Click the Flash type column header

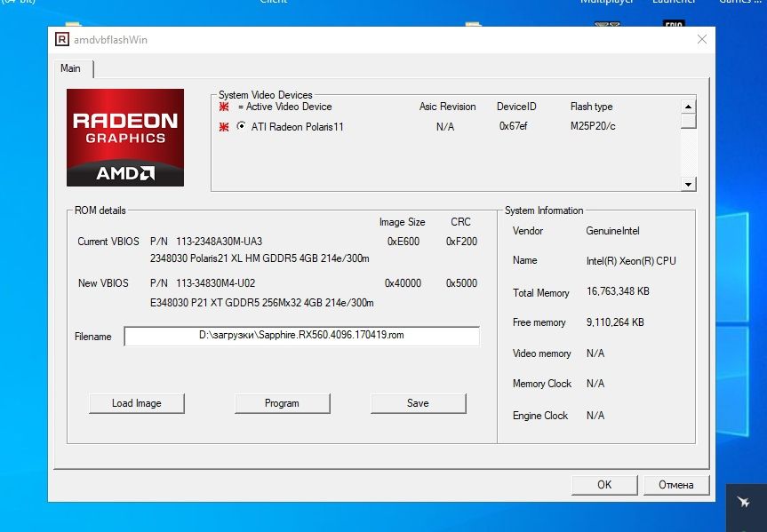(x=591, y=107)
